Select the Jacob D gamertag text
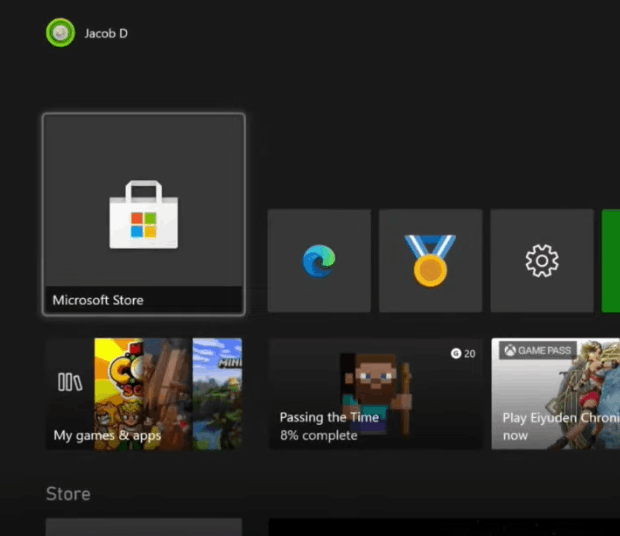 coord(106,34)
